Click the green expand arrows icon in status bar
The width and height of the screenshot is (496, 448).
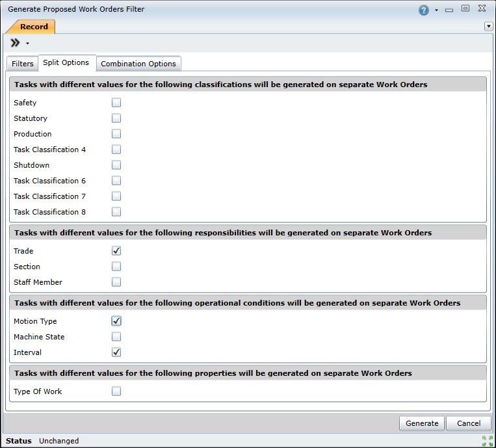tap(487, 441)
